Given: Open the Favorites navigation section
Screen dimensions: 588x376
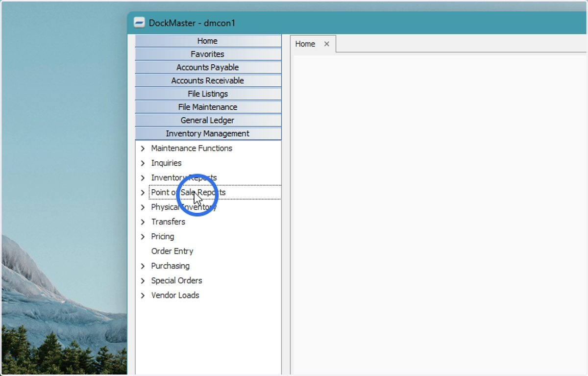Looking at the screenshot, I should click(208, 54).
